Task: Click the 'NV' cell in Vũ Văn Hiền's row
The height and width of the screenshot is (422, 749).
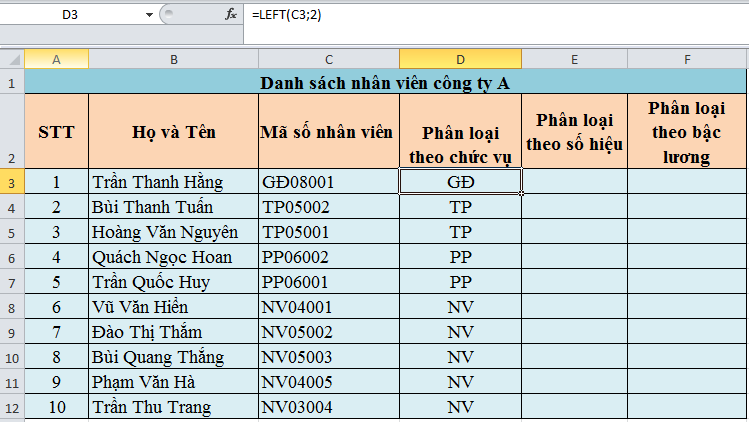Action: (460, 307)
